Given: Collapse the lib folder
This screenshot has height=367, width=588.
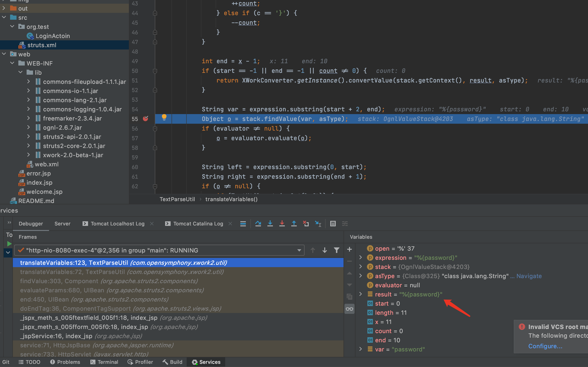Looking at the screenshot, I should coord(21,72).
